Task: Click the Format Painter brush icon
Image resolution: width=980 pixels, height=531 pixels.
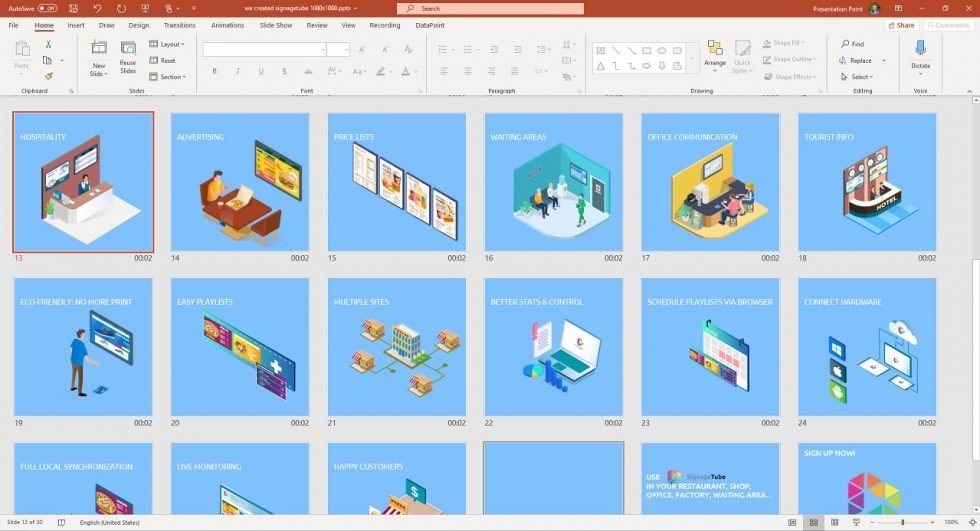Action: click(48, 76)
